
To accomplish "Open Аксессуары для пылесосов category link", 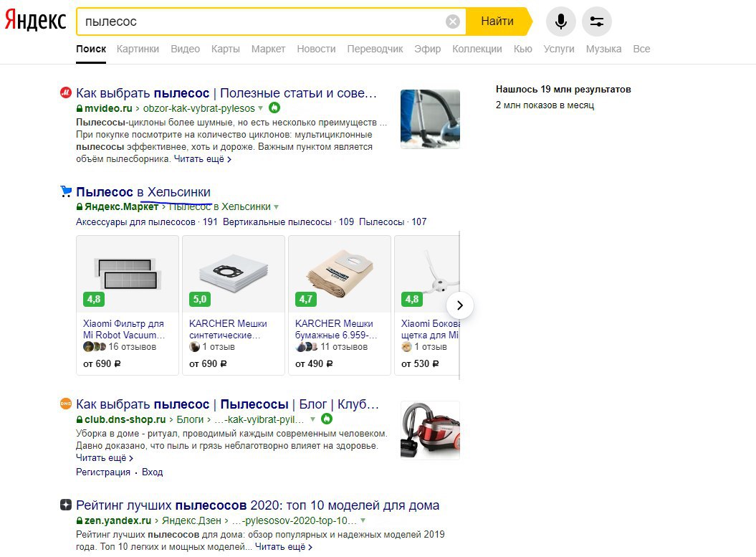I will pyautogui.click(x=147, y=222).
